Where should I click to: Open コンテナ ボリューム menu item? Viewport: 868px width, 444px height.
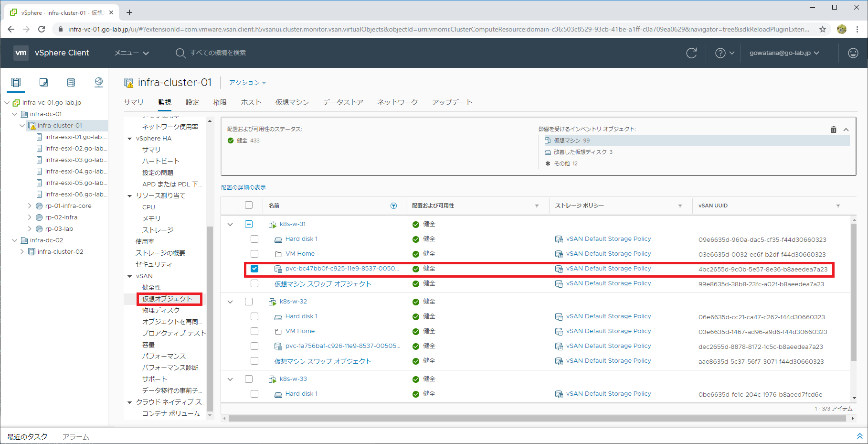pos(171,413)
